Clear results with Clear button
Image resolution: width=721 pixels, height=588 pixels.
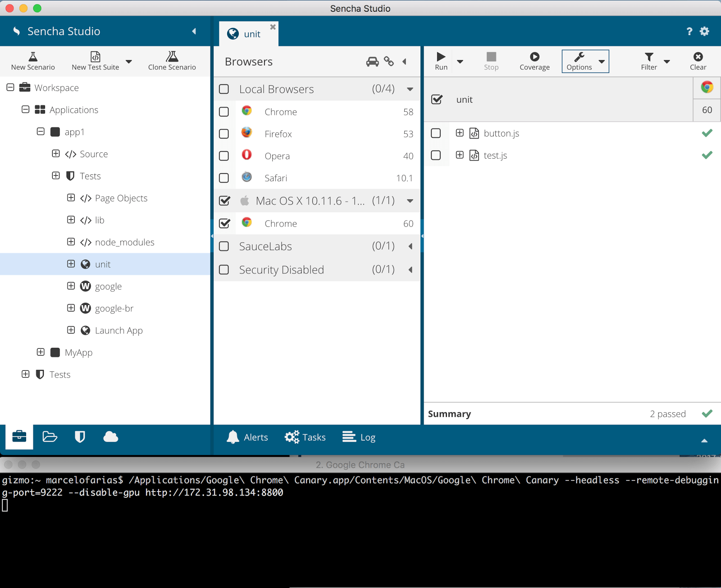pos(698,61)
